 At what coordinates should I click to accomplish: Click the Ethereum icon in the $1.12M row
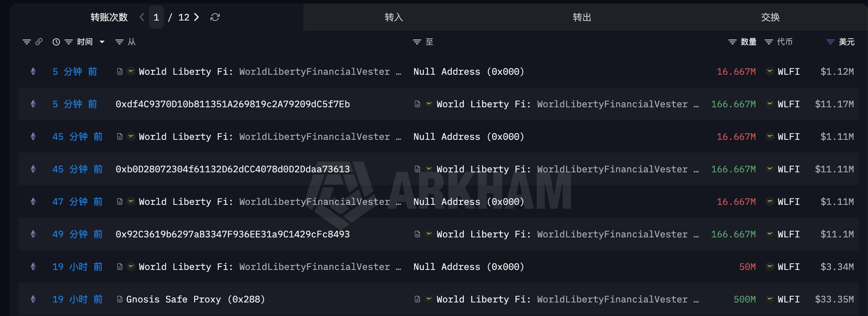[33, 71]
